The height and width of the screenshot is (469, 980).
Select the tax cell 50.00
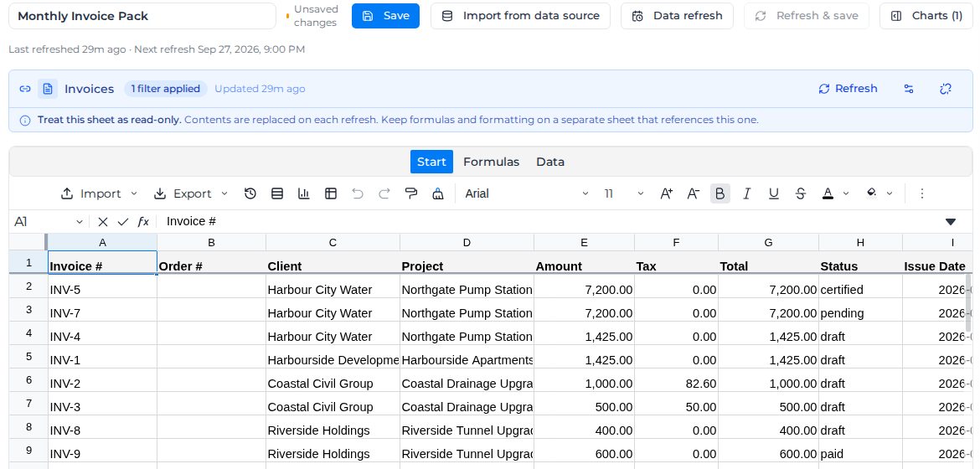(x=676, y=404)
